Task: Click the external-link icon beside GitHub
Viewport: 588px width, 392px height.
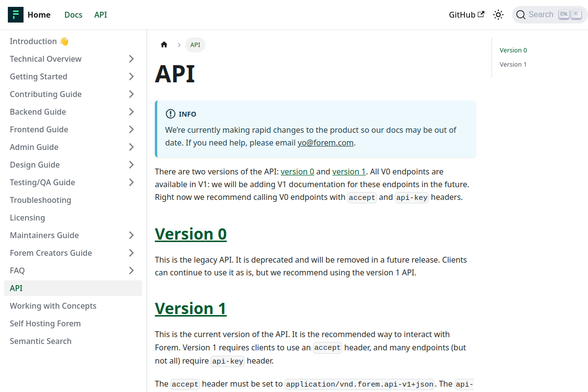Action: tap(481, 14)
